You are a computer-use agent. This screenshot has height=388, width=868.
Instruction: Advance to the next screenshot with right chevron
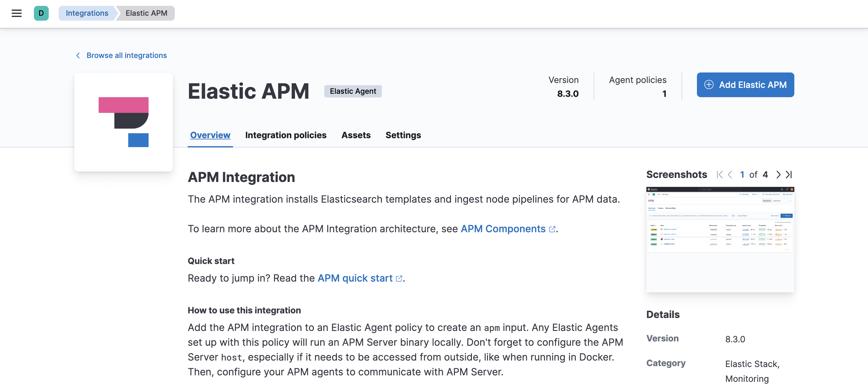(x=778, y=175)
